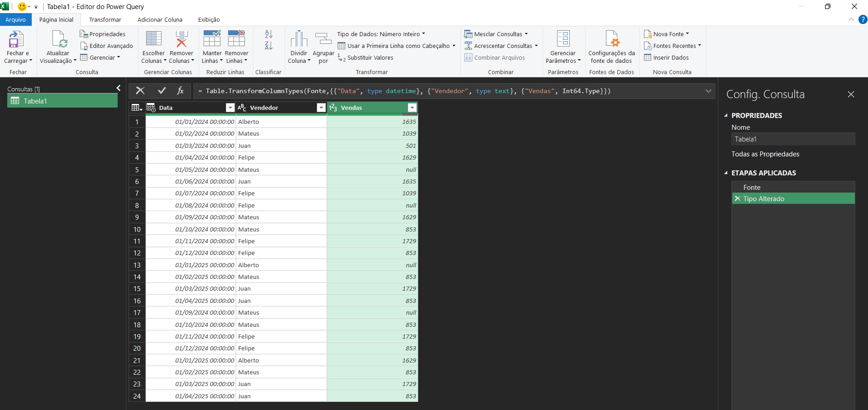Close the Config. Consulta pane
The width and height of the screenshot is (868, 410).
pyautogui.click(x=851, y=94)
